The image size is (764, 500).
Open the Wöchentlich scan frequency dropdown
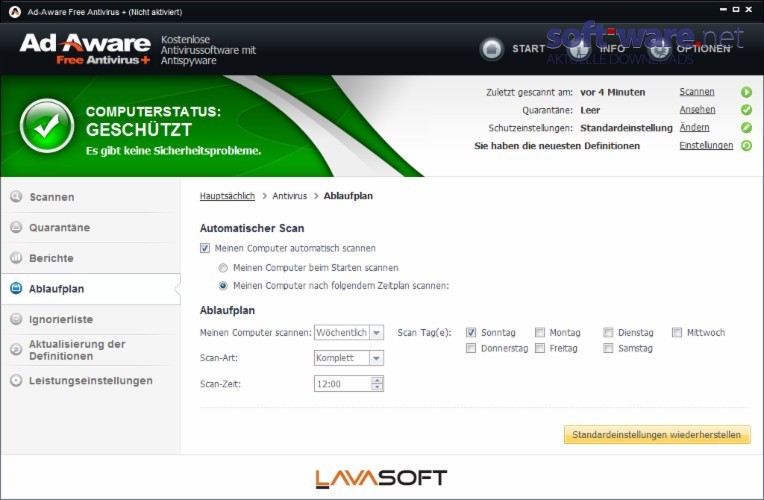349,332
